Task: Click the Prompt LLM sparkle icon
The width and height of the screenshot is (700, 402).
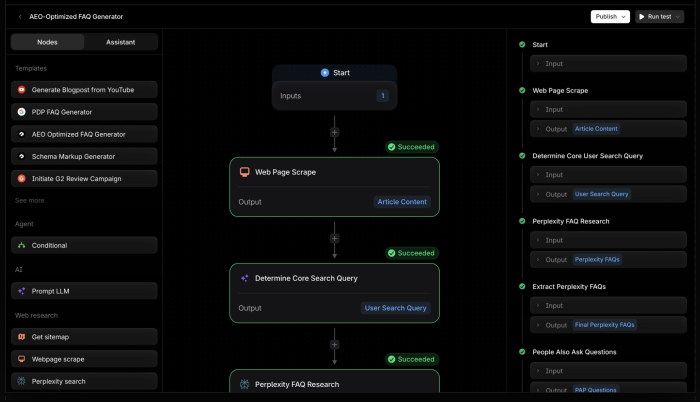Action: 21,291
